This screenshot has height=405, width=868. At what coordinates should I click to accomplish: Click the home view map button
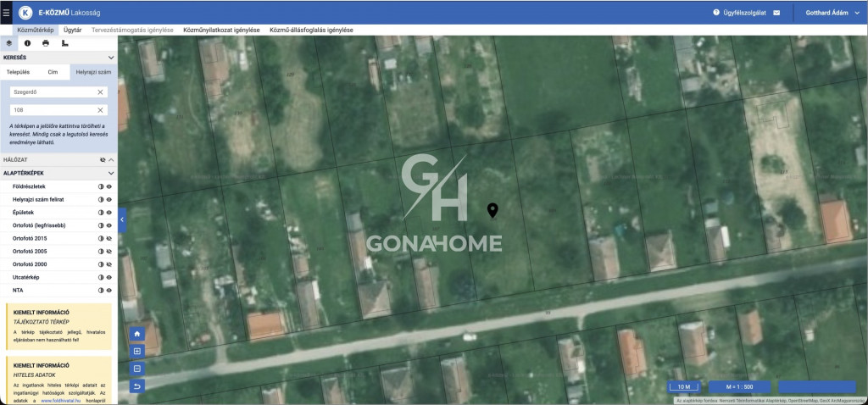click(x=137, y=334)
